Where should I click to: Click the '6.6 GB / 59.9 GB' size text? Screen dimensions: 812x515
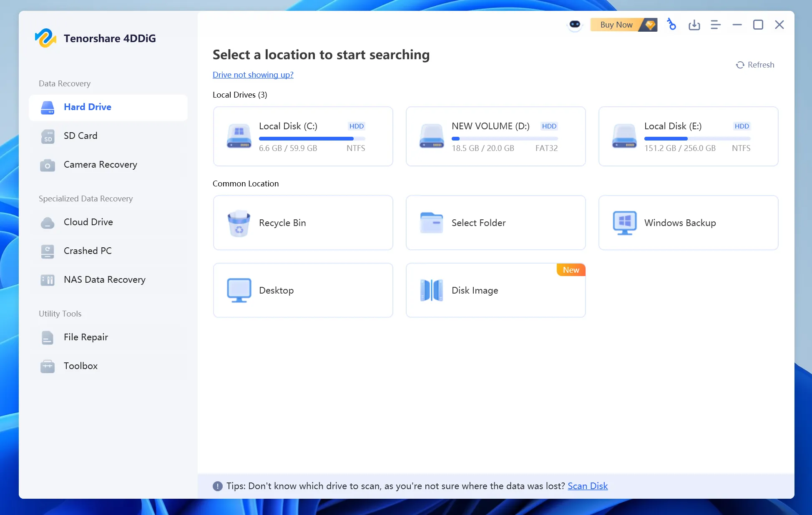point(288,148)
